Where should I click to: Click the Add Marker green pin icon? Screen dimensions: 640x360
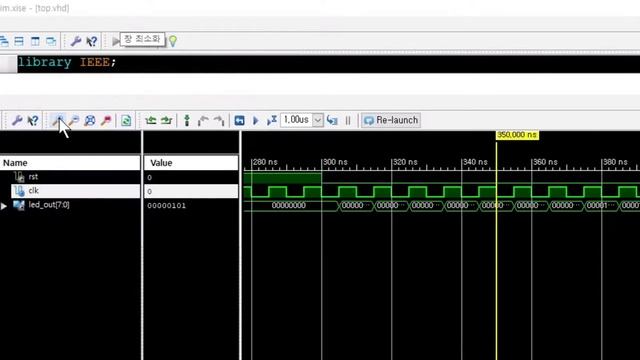tap(187, 120)
